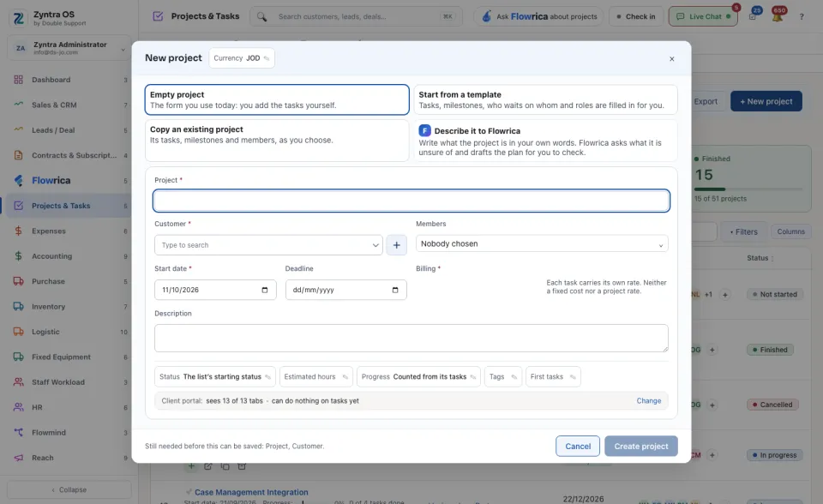Image resolution: width=823 pixels, height=504 pixels.
Task: Open the notifications bell with 650 badge
Action: pos(778,15)
